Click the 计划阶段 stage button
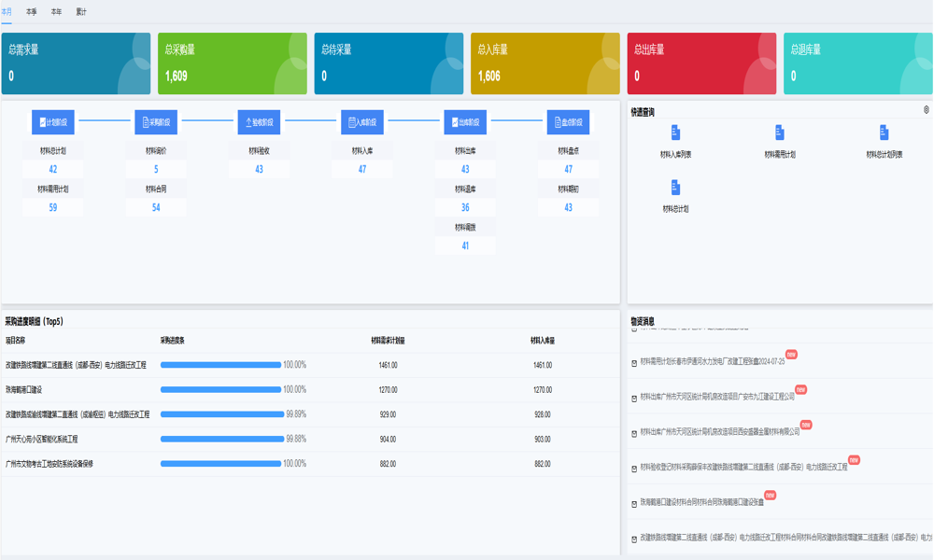This screenshot has height=560, width=934. click(53, 122)
